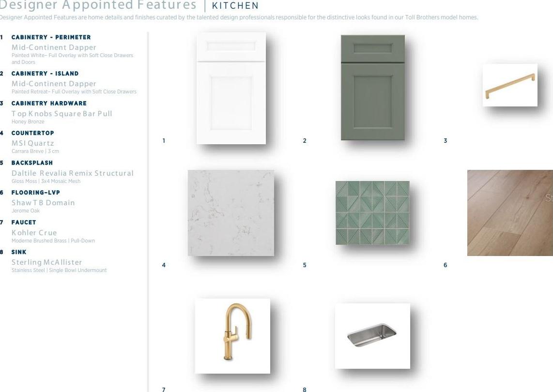Select the green island cabinet door image

(x=373, y=88)
